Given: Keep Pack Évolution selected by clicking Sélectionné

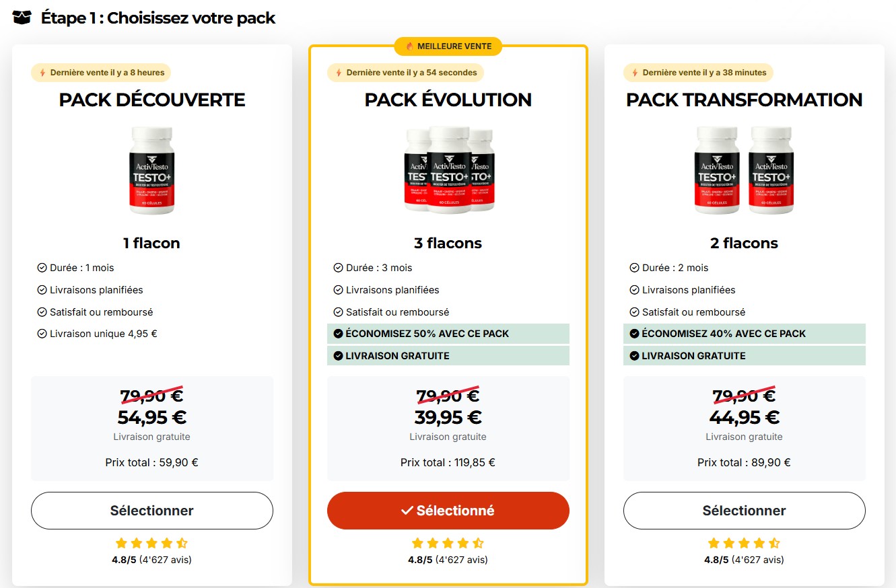Looking at the screenshot, I should pos(448,510).
